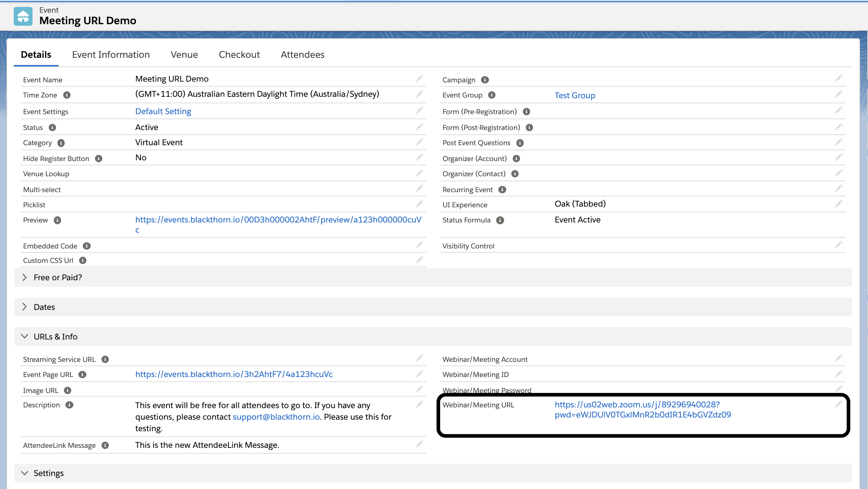The height and width of the screenshot is (489, 868).
Task: Click the Category info icon
Action: click(61, 143)
